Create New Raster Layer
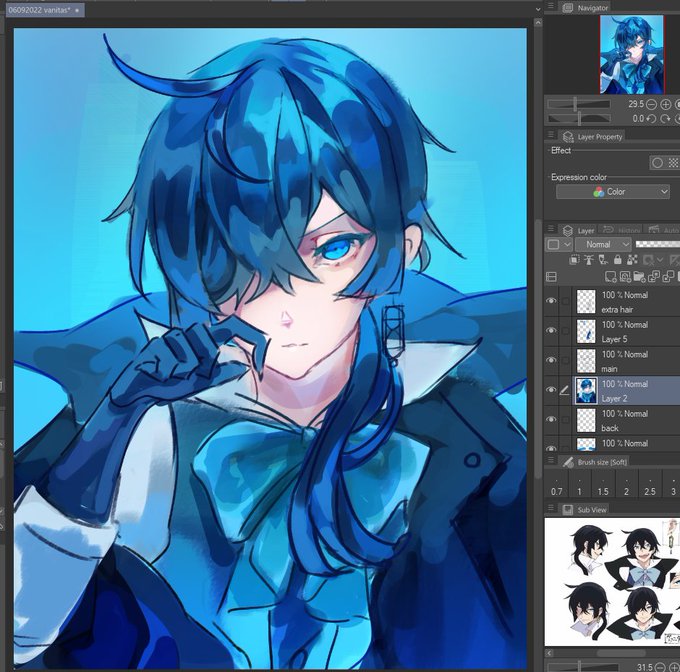This screenshot has height=672, width=680. (x=611, y=277)
